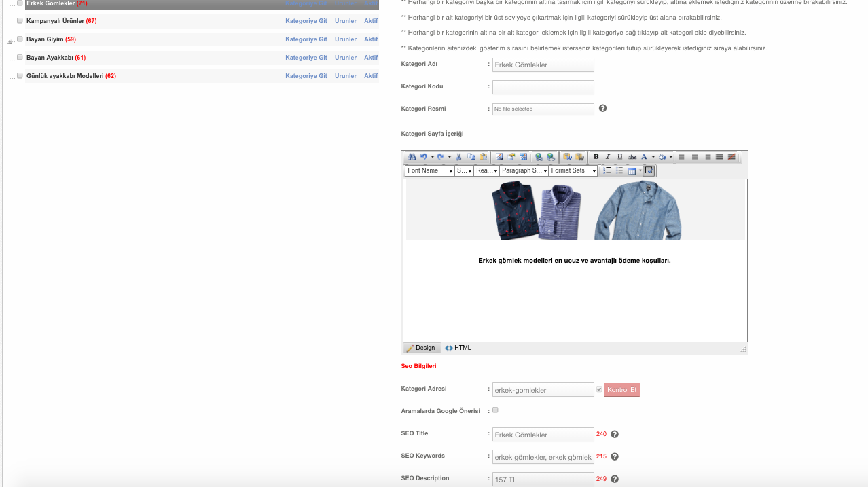Open the Redo history dropdown arrow
Image resolution: width=868 pixels, height=487 pixels.
(450, 157)
